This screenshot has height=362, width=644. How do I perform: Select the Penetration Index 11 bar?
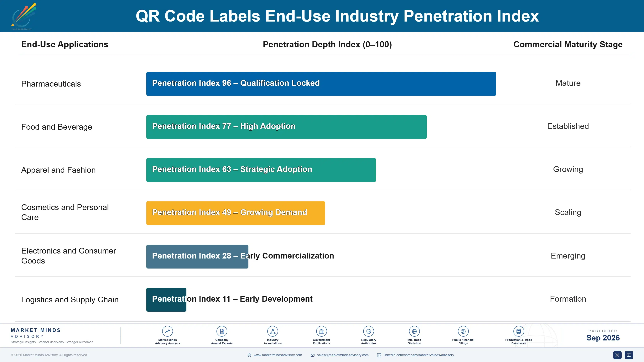click(166, 300)
